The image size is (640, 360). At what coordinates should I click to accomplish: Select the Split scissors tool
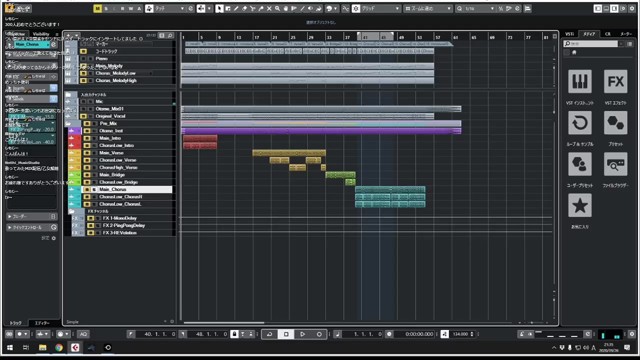coord(253,9)
